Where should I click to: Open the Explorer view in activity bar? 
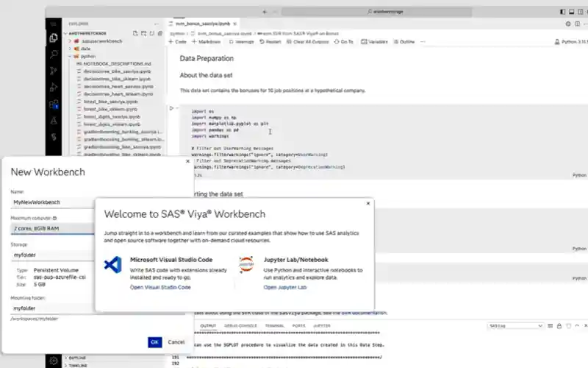click(x=54, y=38)
